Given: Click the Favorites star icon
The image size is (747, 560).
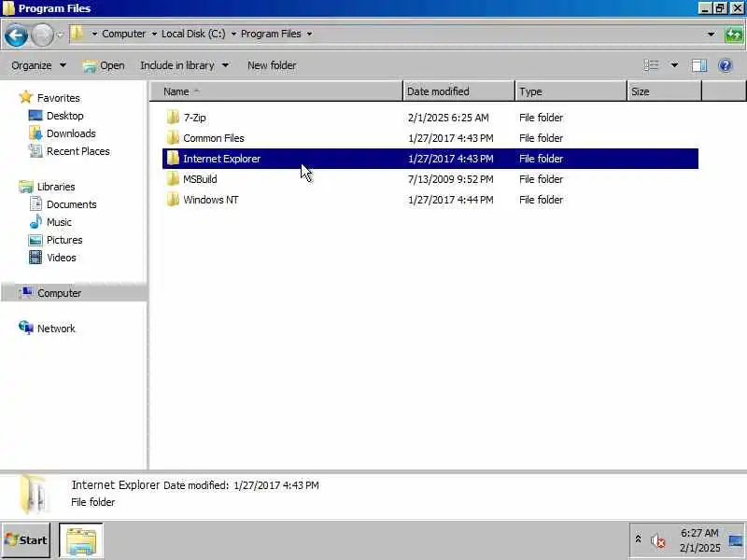Looking at the screenshot, I should coord(26,97).
